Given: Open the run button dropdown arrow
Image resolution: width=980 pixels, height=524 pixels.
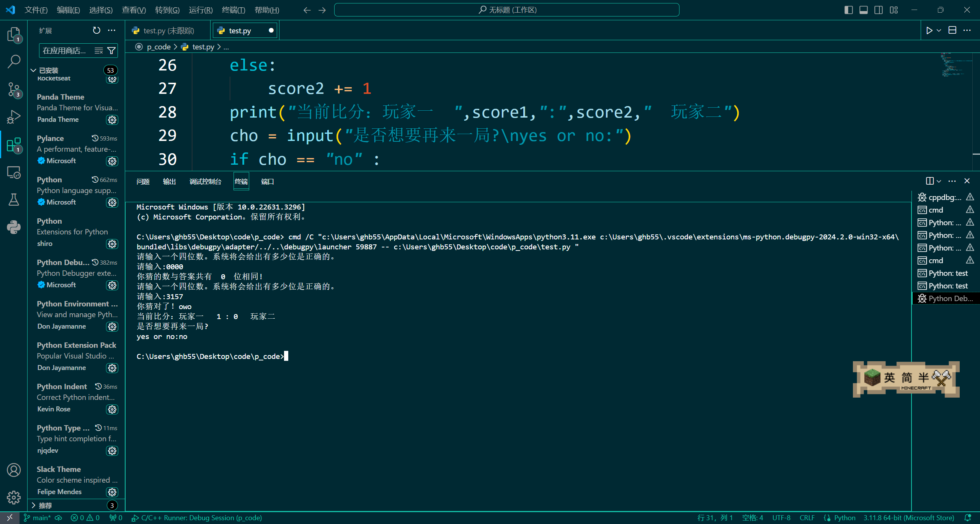Looking at the screenshot, I should 939,31.
